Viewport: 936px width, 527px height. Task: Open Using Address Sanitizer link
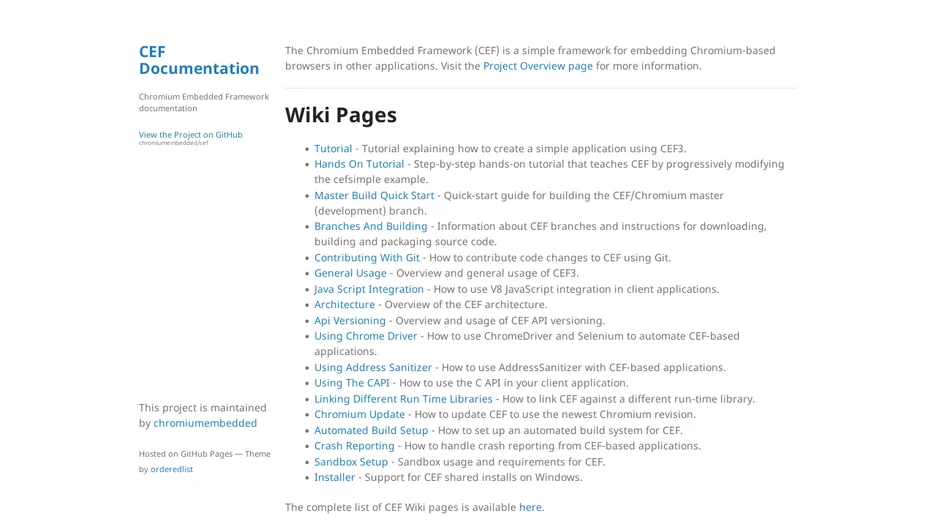(x=373, y=368)
